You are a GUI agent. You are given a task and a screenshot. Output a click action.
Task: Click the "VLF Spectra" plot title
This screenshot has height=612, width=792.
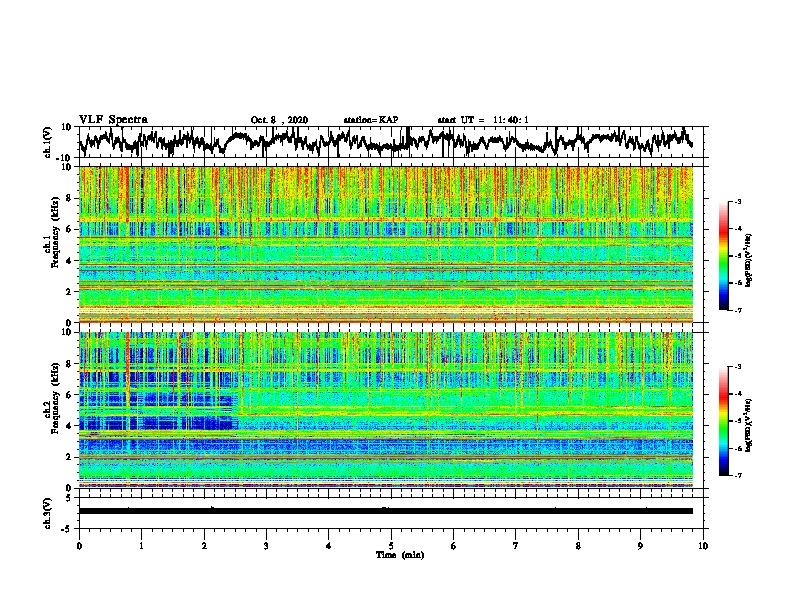coord(113,120)
